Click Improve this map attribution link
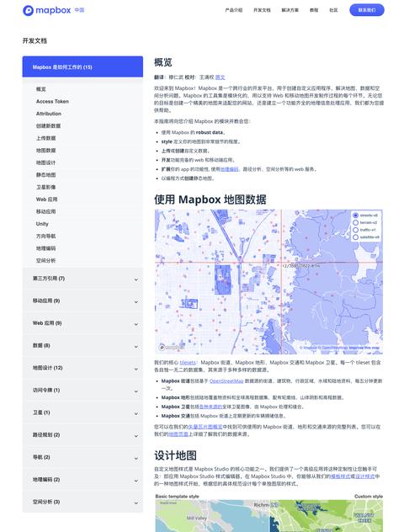 (364, 348)
